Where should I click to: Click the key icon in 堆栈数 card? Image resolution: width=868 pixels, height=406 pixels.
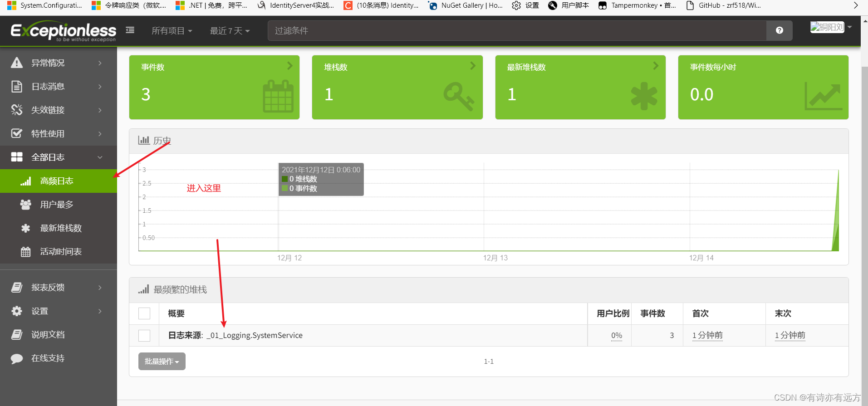coord(459,96)
